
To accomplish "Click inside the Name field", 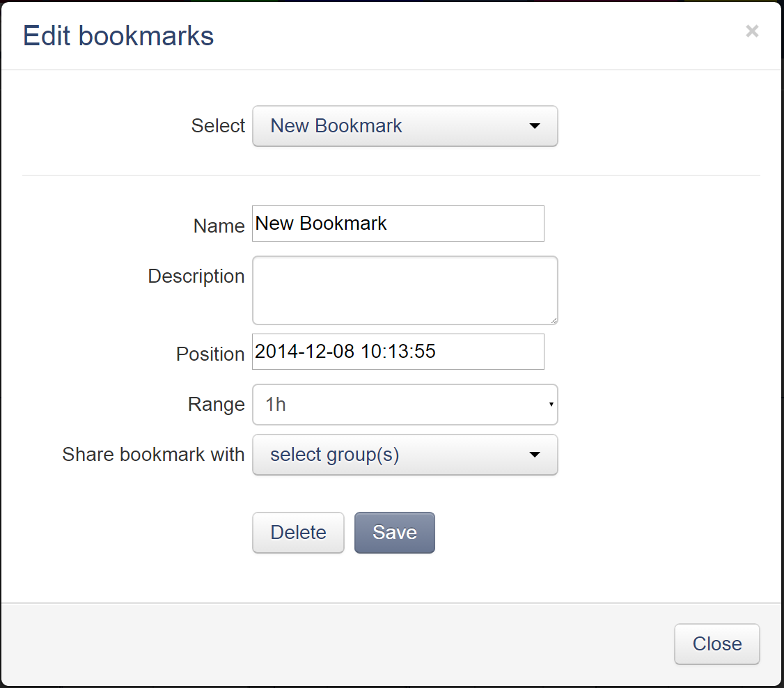I will pyautogui.click(x=398, y=224).
